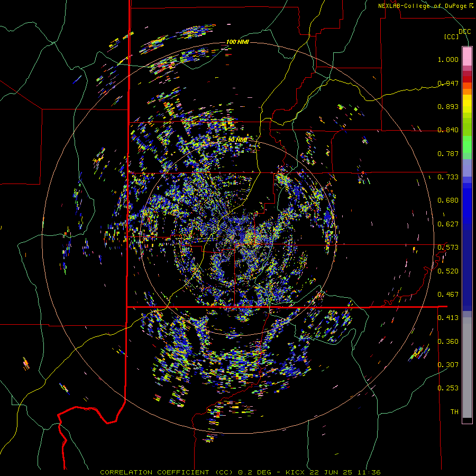
Task: Click the 0.893 legend value
Action: (448, 106)
